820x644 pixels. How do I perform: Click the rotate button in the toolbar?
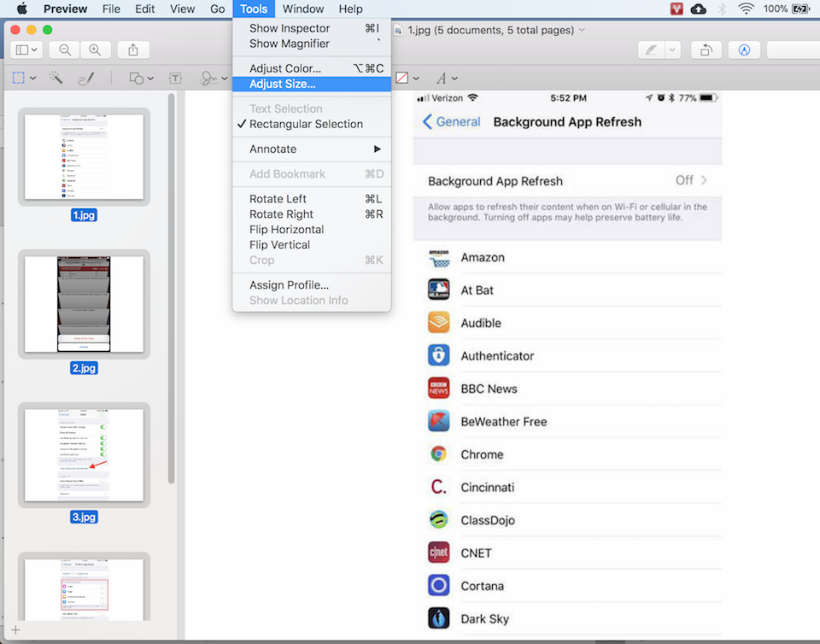click(x=706, y=49)
